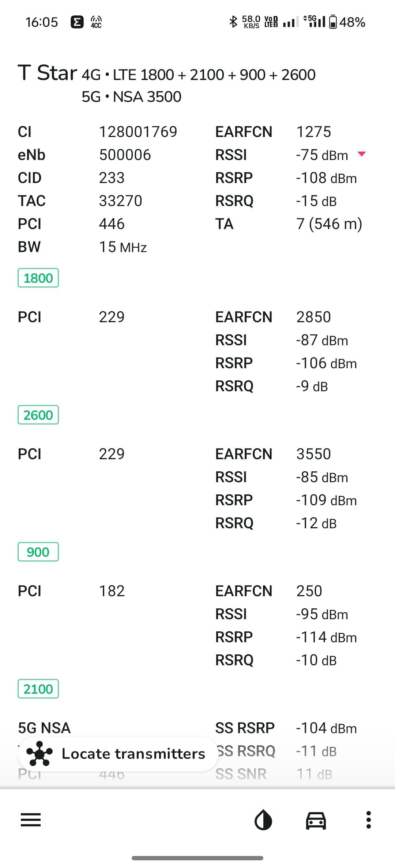Tap the network nodes icon on Locate transmitters

click(39, 754)
